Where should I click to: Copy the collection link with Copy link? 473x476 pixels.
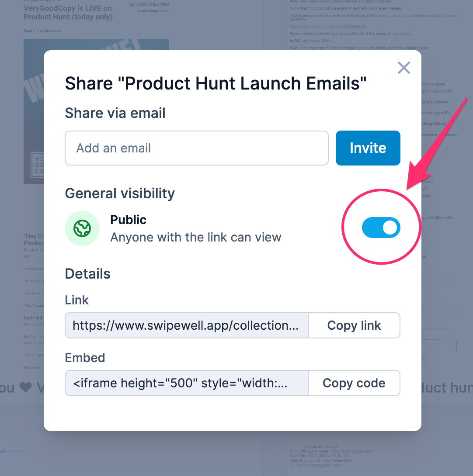point(354,325)
